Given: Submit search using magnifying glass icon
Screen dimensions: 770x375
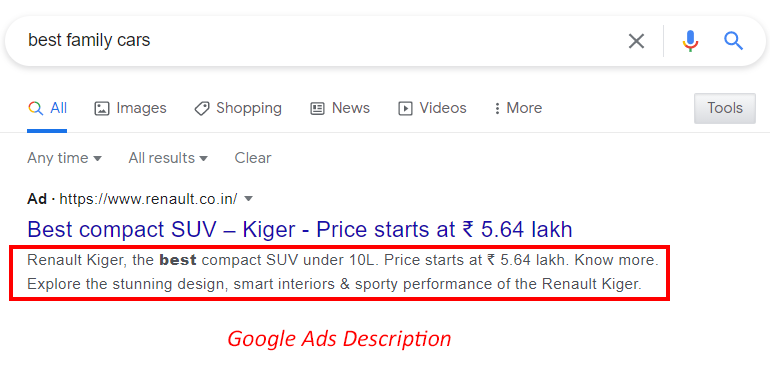Looking at the screenshot, I should point(734,41).
